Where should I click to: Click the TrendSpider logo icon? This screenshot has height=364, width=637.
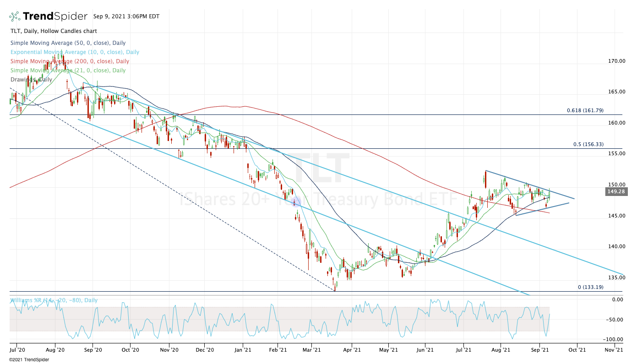coord(15,16)
